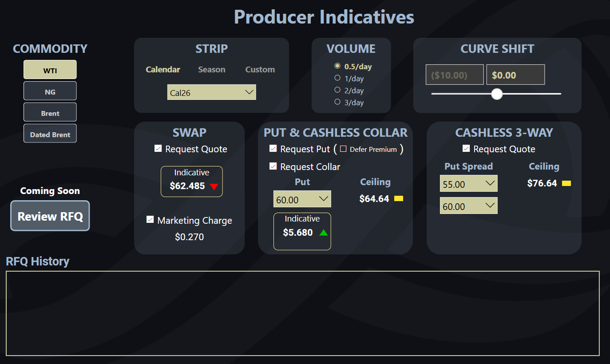Open the 55.00 Put Spread dropdown
610x364 pixels.
[469, 183]
